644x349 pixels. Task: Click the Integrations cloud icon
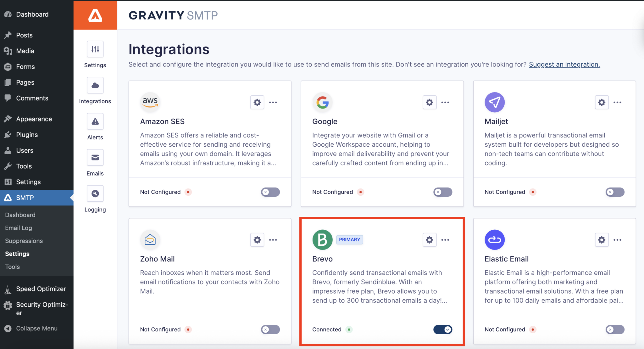tap(95, 85)
